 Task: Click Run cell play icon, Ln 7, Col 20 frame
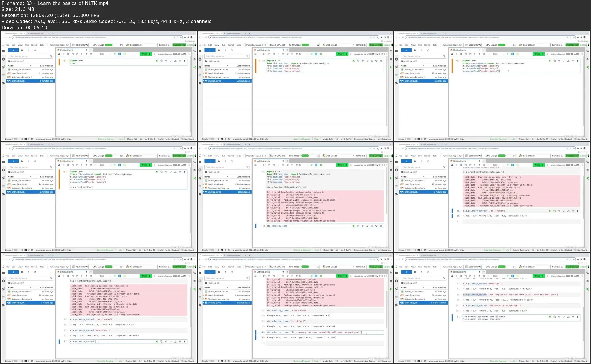(x=82, y=165)
